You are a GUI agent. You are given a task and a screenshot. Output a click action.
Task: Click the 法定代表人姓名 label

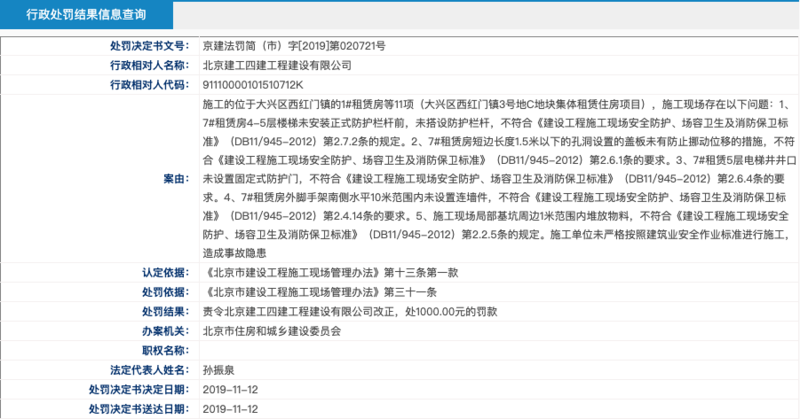(x=149, y=370)
